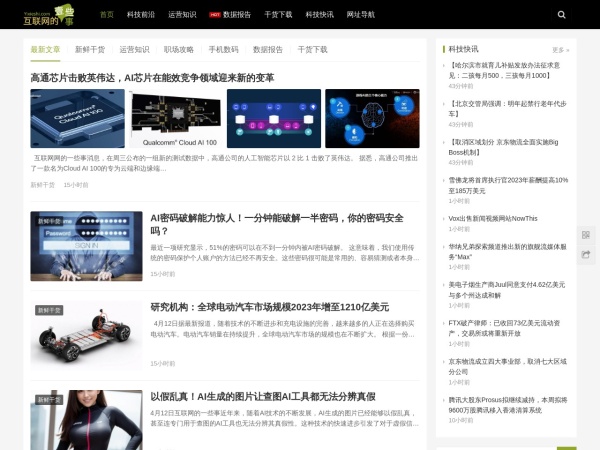Open 网址导航 navigation item

click(x=360, y=15)
